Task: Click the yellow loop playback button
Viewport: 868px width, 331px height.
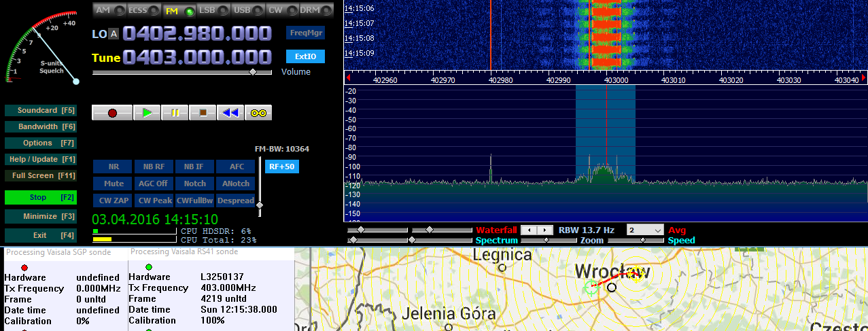Action: click(x=258, y=113)
